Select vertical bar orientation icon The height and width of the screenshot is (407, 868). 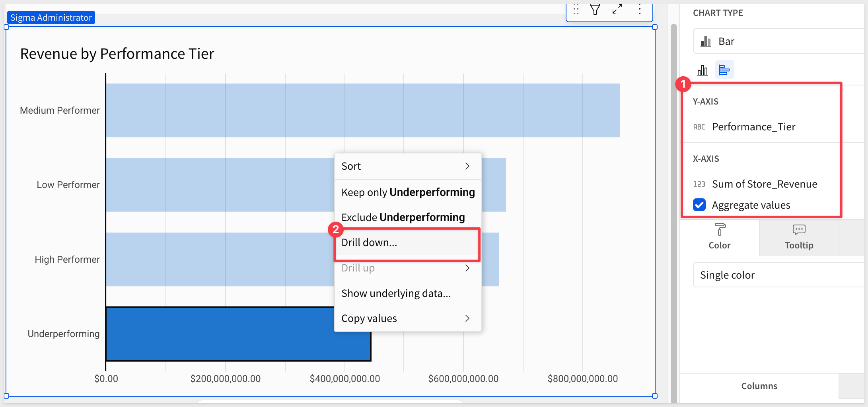click(702, 70)
